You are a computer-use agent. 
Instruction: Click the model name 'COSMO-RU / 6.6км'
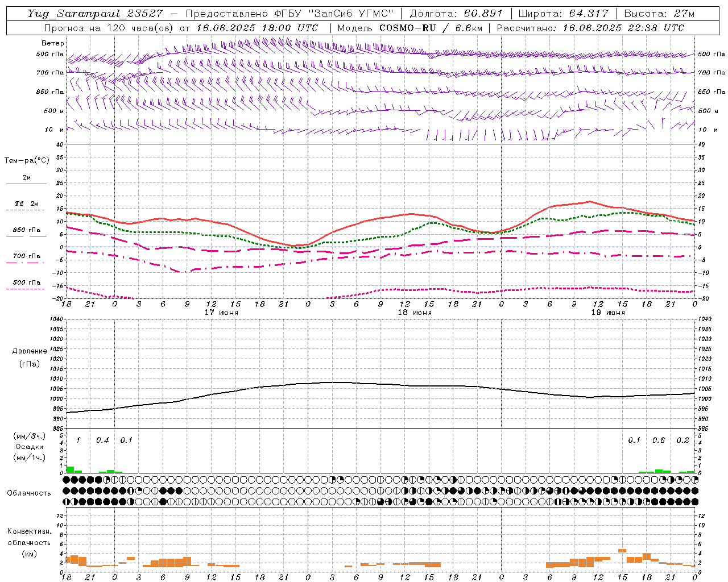431,28
